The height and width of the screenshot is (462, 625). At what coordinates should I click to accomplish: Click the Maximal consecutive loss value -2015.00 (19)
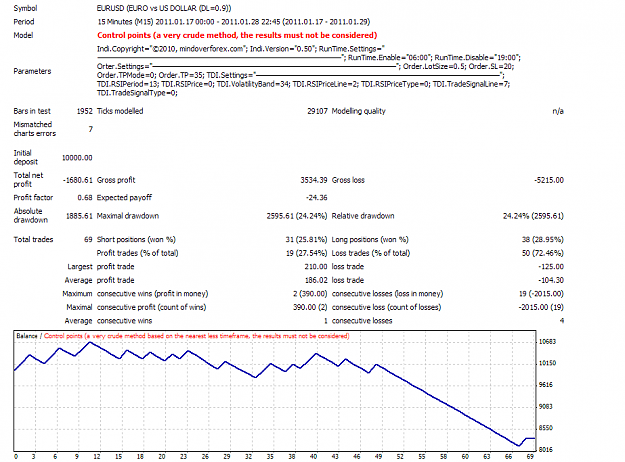pyautogui.click(x=541, y=307)
